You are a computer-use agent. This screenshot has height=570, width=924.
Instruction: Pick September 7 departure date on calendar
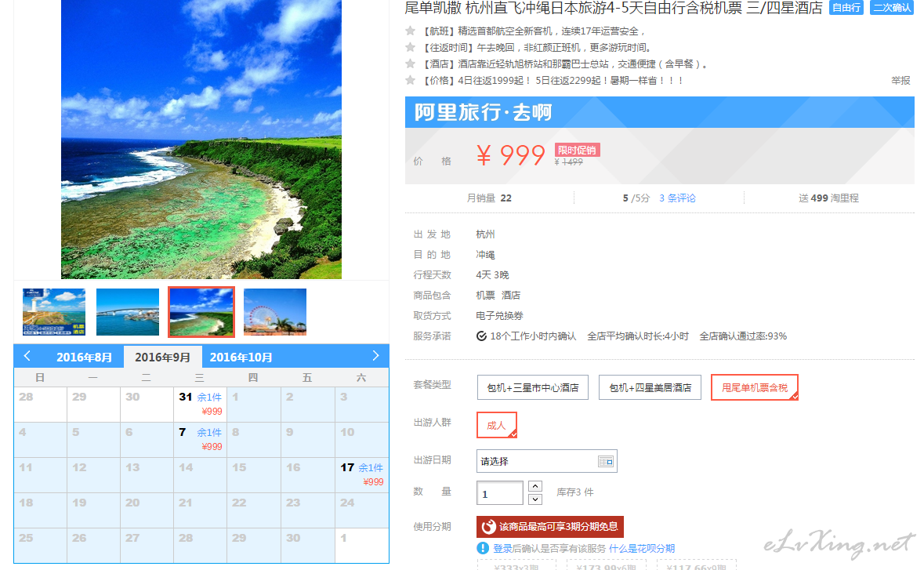point(201,440)
